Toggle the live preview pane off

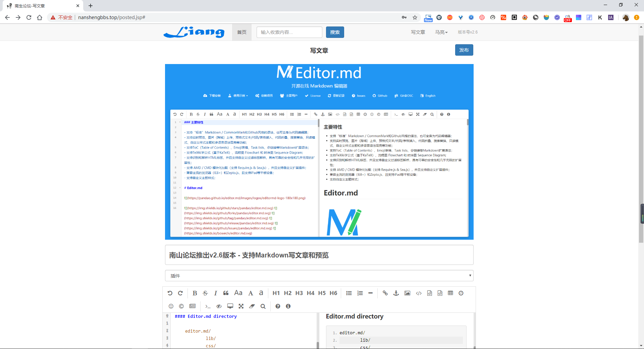tap(219, 306)
